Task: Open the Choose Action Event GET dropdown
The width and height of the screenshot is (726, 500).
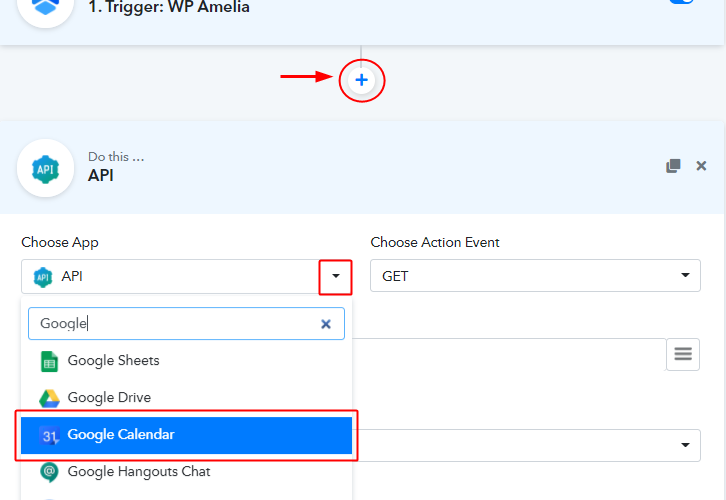Action: (x=535, y=275)
